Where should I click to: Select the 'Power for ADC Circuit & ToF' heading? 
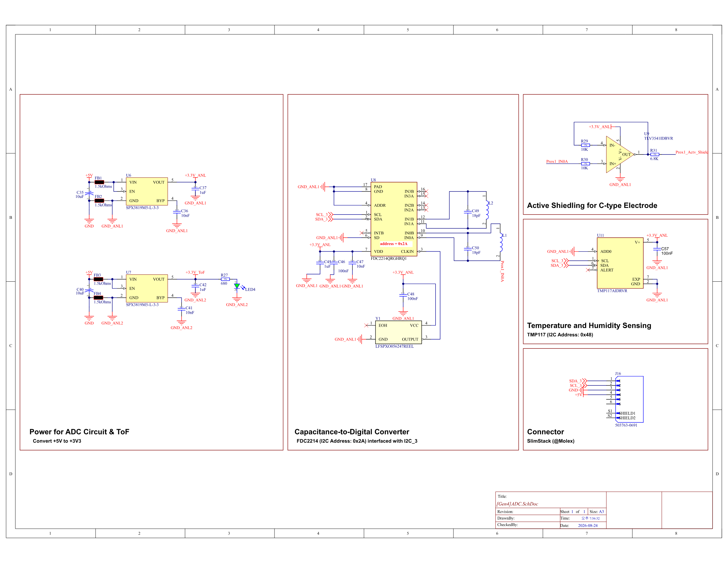79,432
